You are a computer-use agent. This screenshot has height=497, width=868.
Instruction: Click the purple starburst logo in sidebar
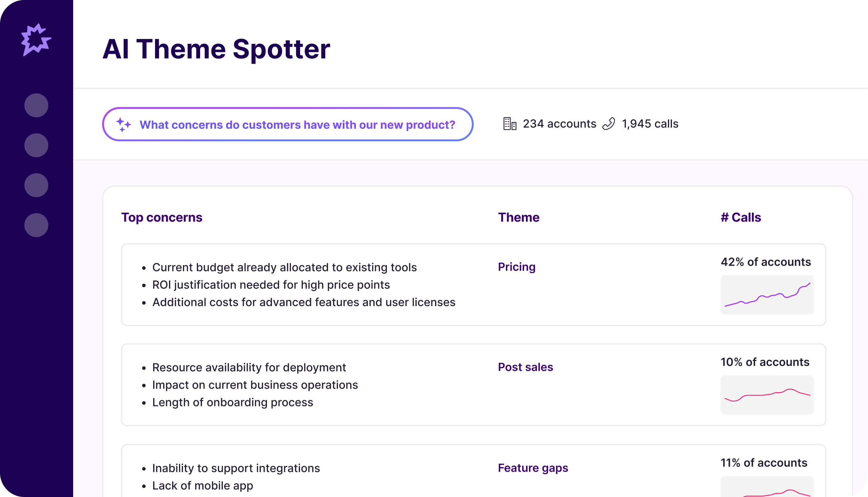[36, 40]
